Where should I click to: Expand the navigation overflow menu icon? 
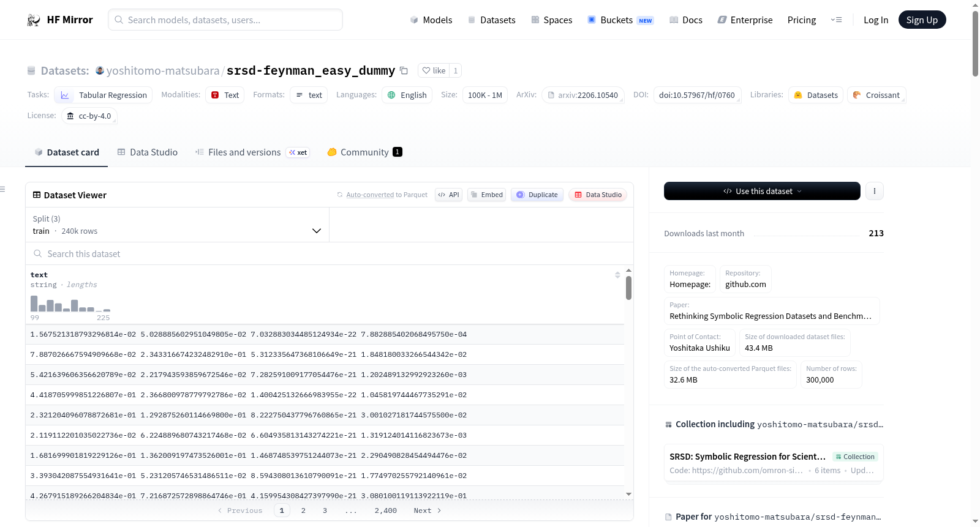point(836,20)
